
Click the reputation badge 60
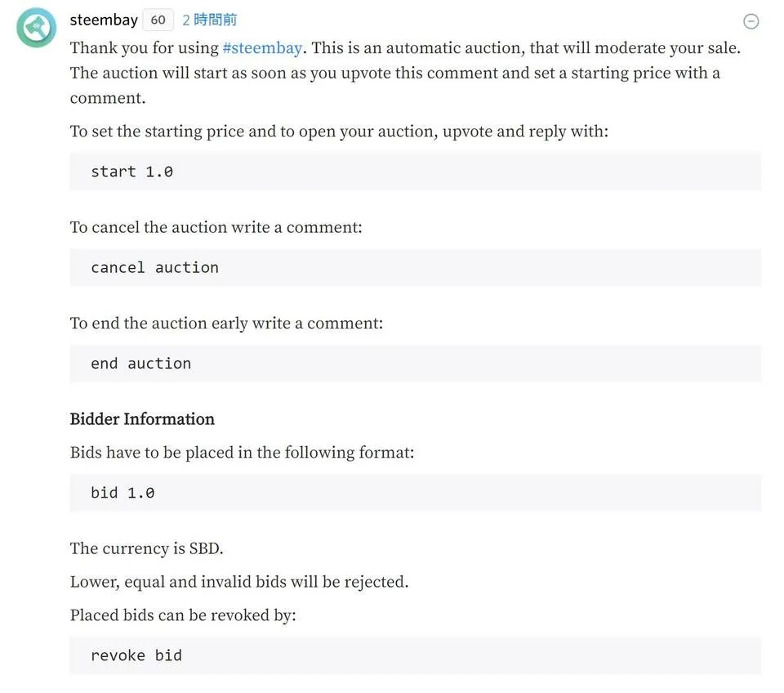(158, 20)
